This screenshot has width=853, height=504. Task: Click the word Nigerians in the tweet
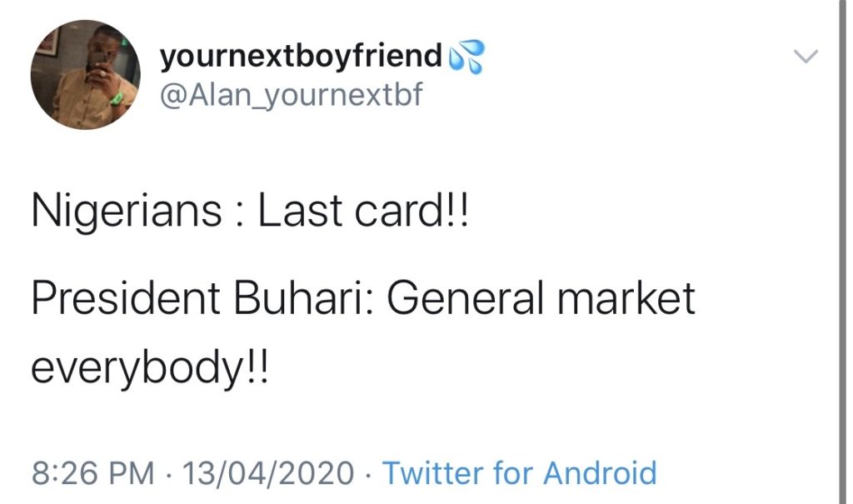tap(127, 213)
